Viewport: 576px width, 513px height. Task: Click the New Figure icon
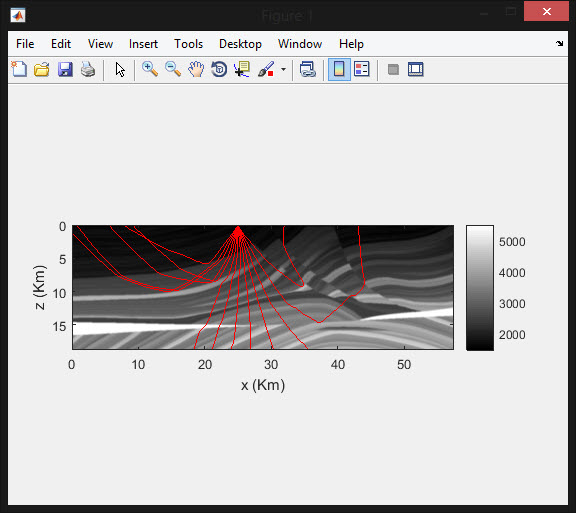[19, 69]
